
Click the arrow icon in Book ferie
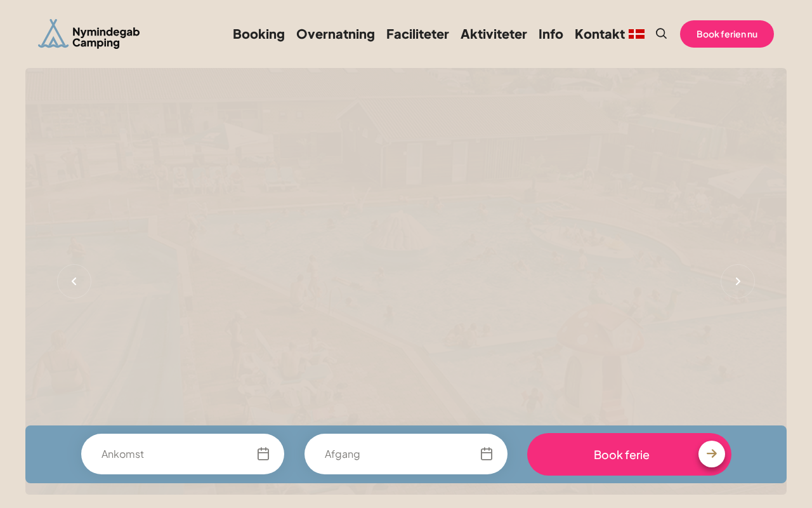pos(712,454)
